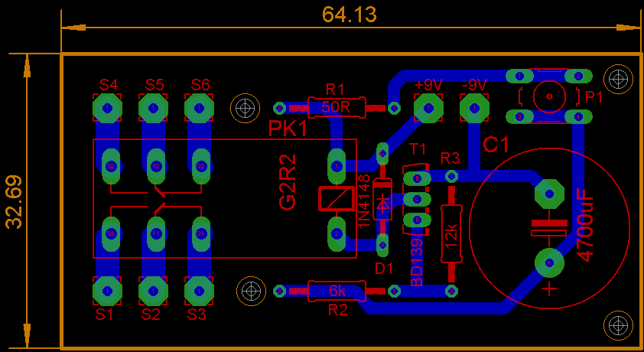Select the pushbutton circle outline
This screenshot has height=352, width=644.
tap(548, 96)
